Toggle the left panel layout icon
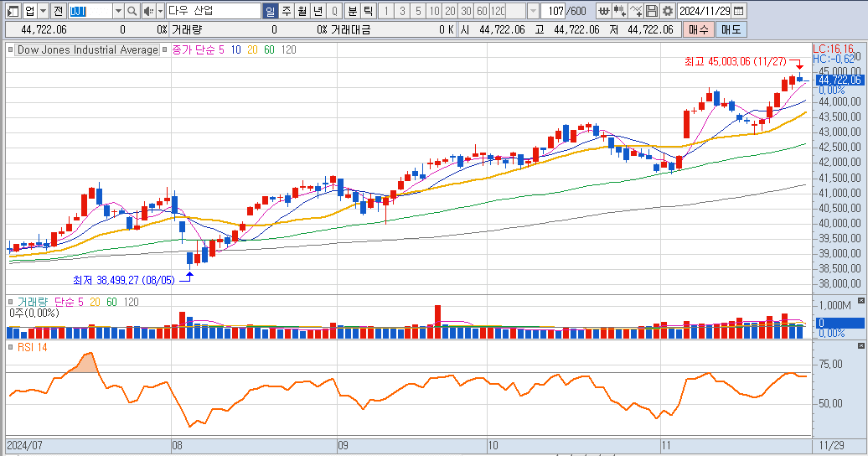The width and height of the screenshot is (868, 456). click(13, 11)
